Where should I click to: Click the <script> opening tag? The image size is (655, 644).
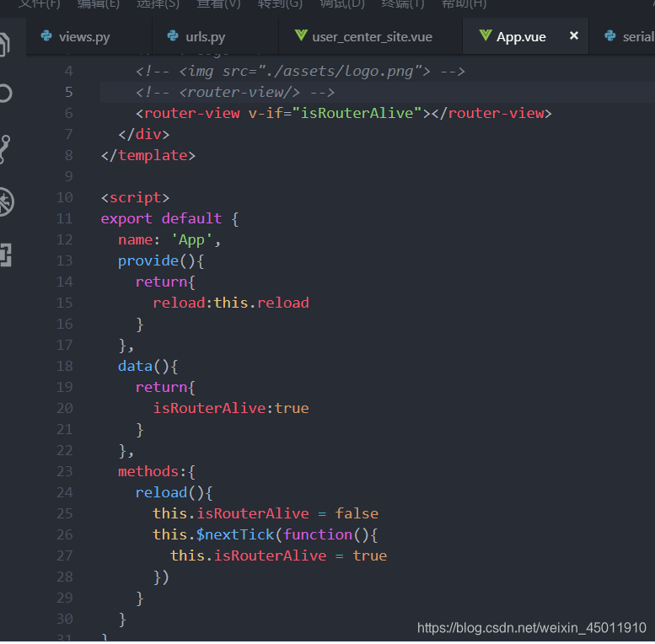coord(135,197)
